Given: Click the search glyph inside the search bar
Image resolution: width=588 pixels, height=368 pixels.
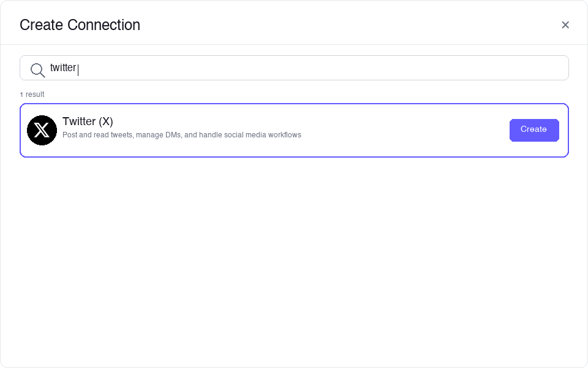Looking at the screenshot, I should pyautogui.click(x=37, y=70).
